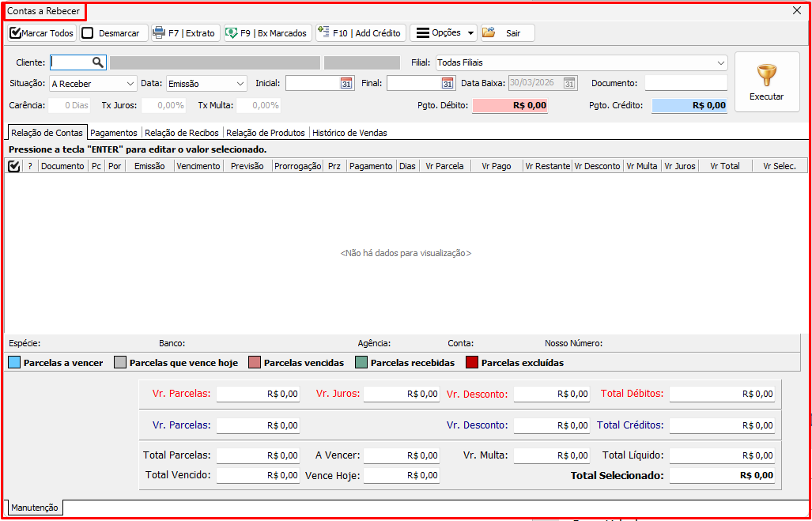Toggle the select-all checkbox in grid header
Image resolution: width=812 pixels, height=521 pixels.
[x=13, y=166]
